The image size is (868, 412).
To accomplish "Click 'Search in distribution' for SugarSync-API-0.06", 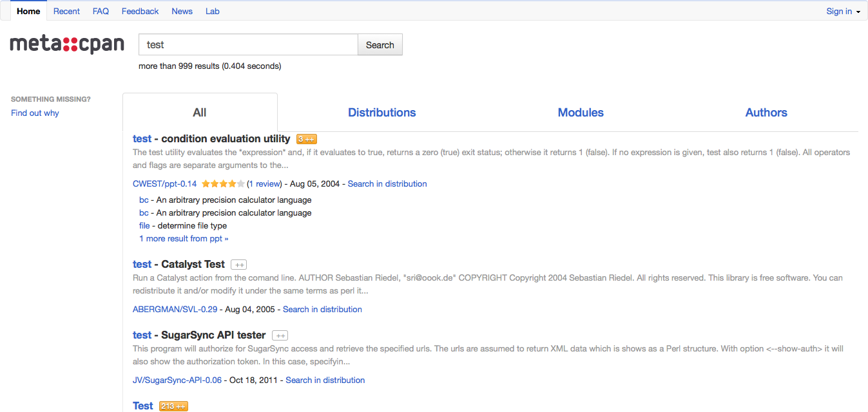I will 325,380.
